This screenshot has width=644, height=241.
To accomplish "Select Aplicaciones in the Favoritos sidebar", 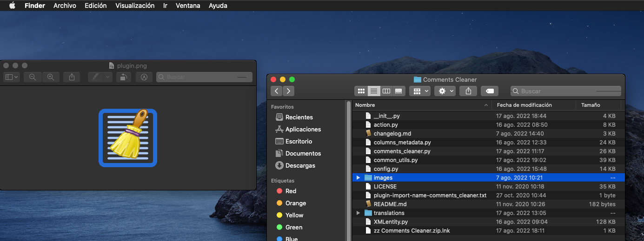I will [x=303, y=129].
